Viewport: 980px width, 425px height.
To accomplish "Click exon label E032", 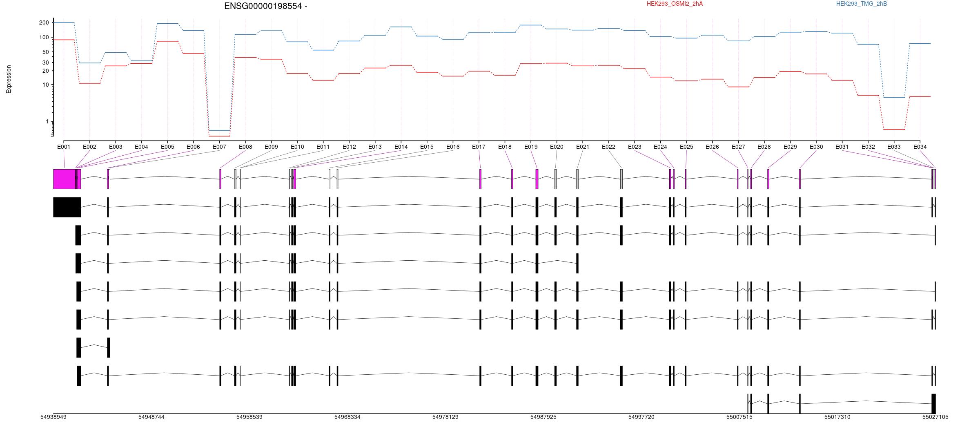I will coord(868,147).
